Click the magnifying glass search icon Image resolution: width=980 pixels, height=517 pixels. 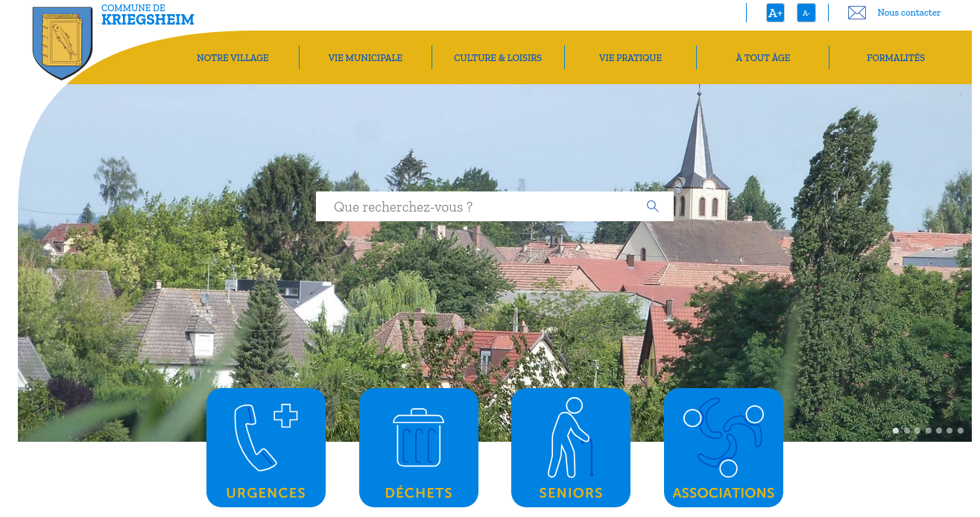653,206
